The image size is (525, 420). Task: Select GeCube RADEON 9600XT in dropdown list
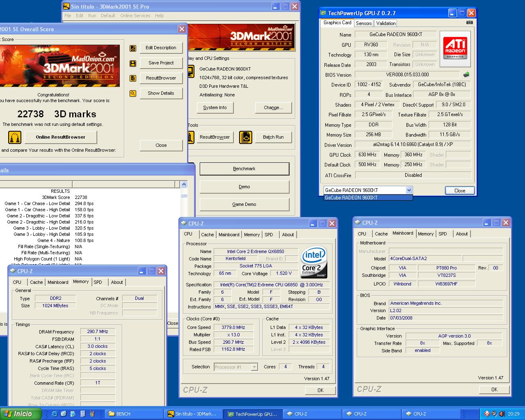tap(368, 198)
